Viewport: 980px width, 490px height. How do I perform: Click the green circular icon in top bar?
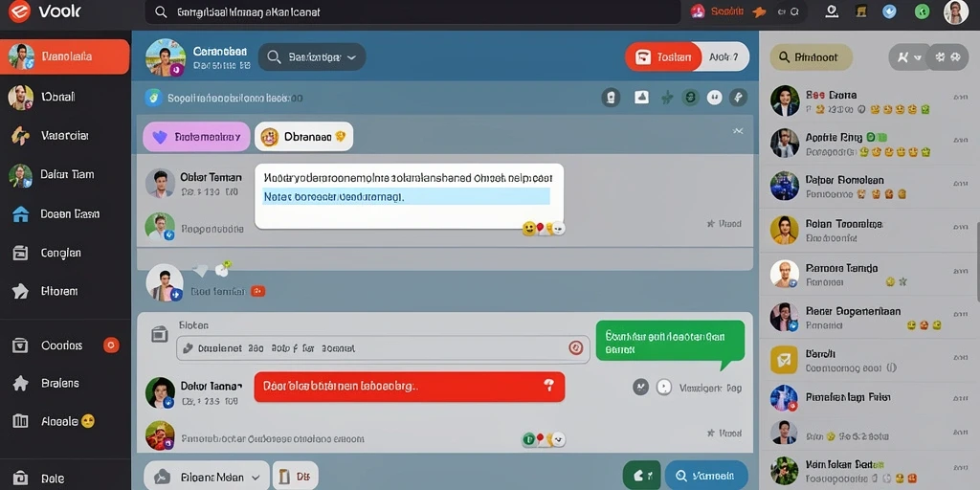pyautogui.click(x=922, y=11)
